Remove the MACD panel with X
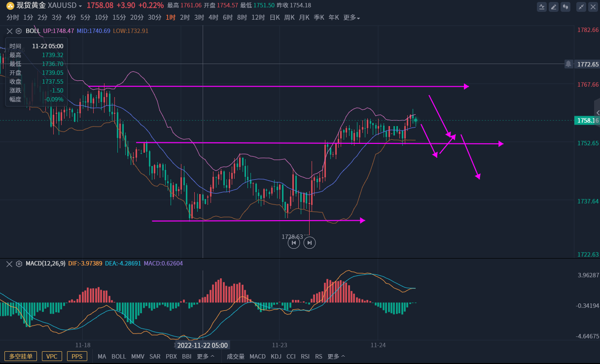This screenshot has width=600, height=364. [9, 264]
